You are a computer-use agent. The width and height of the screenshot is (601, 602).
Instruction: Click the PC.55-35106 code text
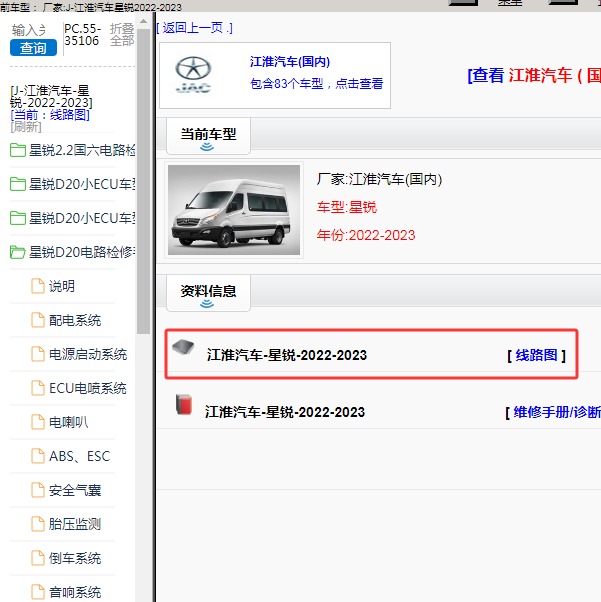coord(83,35)
